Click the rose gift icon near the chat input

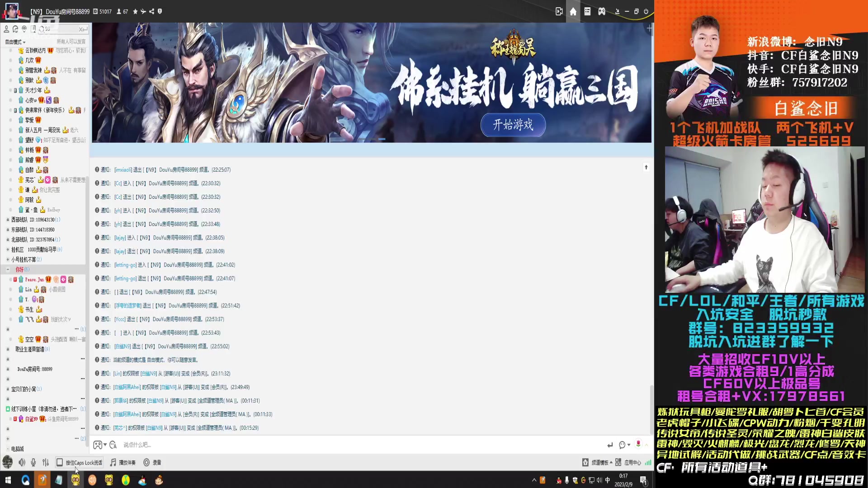[638, 445]
